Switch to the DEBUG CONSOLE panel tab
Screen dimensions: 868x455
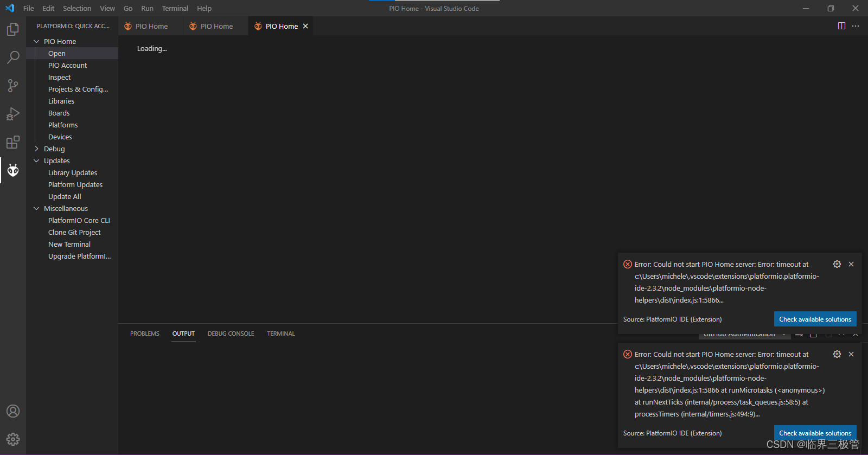click(231, 334)
